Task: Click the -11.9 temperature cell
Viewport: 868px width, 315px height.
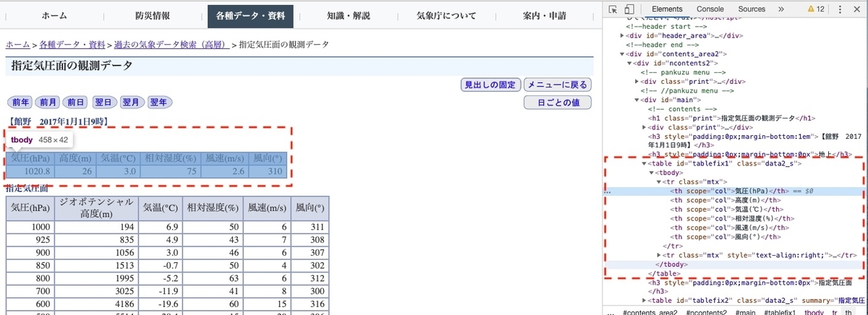Action: coord(160,293)
